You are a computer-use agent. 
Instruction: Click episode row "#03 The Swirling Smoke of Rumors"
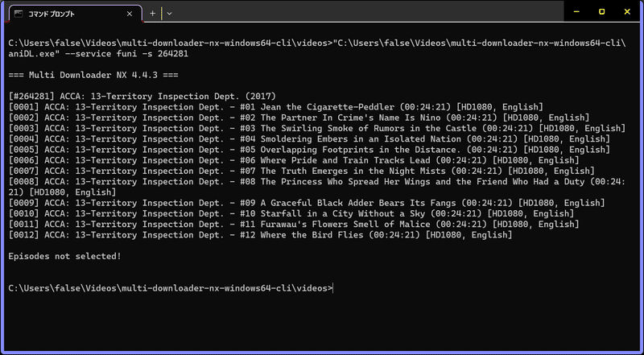coord(316,129)
